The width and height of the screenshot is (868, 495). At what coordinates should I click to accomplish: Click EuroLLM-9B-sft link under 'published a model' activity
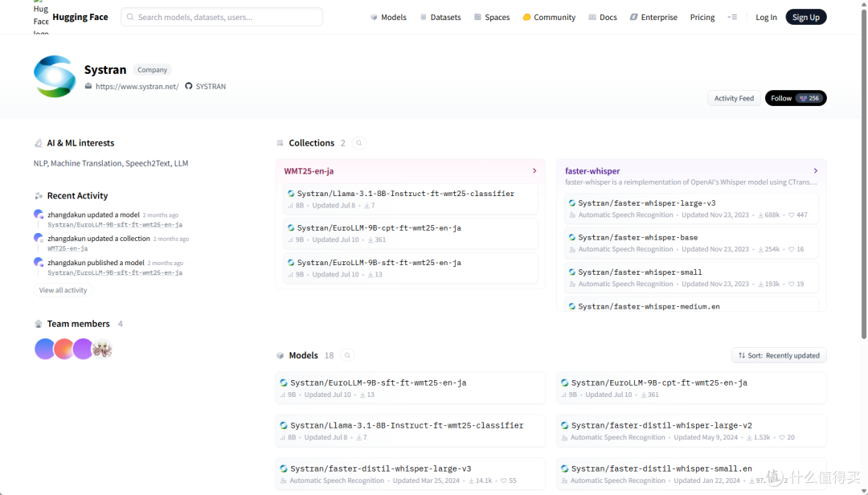pos(115,272)
